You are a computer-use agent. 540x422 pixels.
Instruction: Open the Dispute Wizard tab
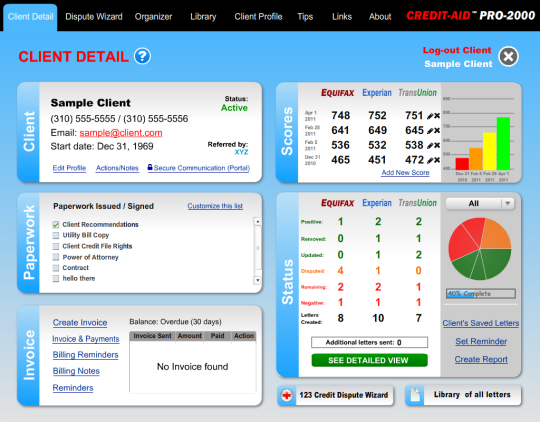pos(94,17)
